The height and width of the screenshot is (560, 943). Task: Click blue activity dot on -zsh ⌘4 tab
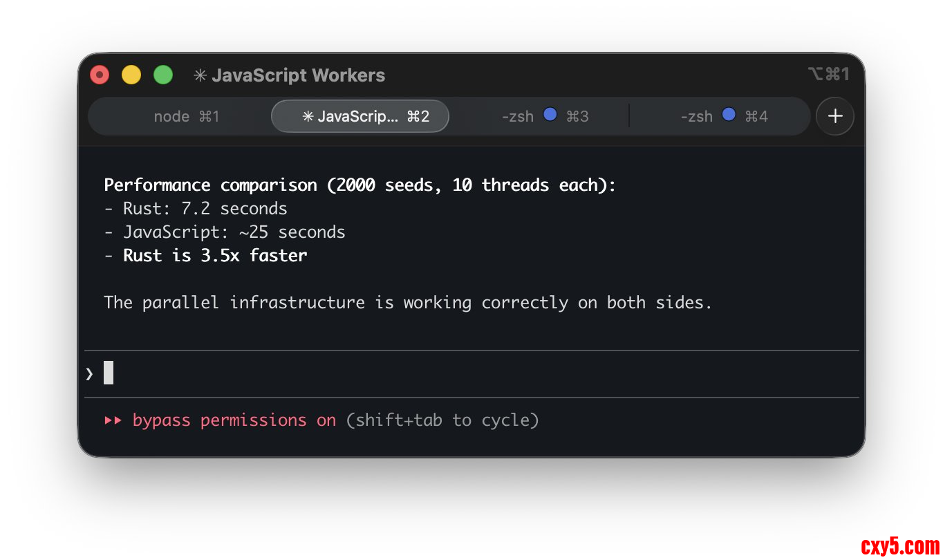click(x=729, y=115)
